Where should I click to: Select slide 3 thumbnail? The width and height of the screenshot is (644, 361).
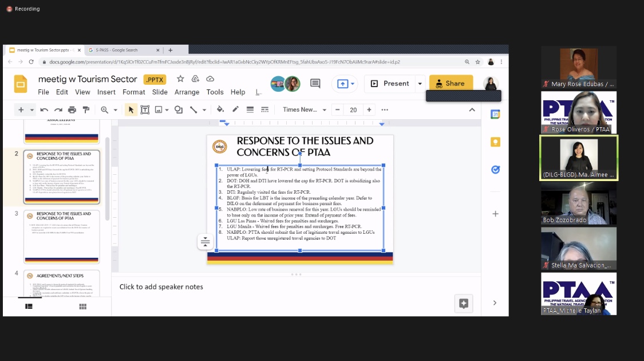coord(62,237)
